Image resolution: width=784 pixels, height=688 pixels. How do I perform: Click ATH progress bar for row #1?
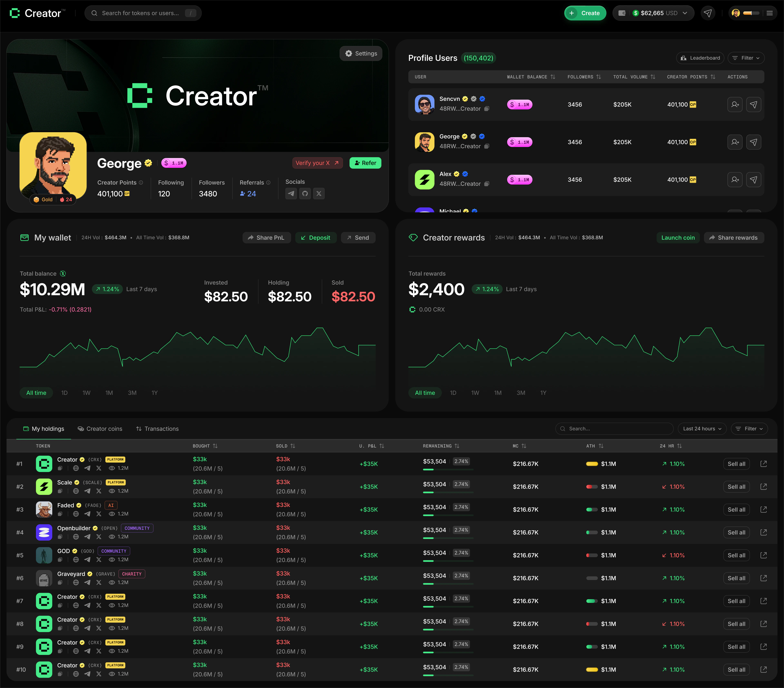592,464
